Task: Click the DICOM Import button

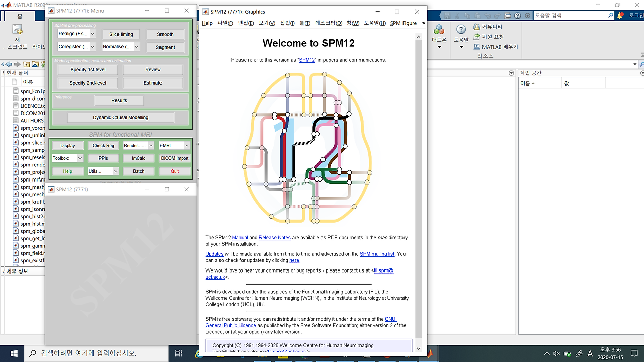Action: pos(175,158)
